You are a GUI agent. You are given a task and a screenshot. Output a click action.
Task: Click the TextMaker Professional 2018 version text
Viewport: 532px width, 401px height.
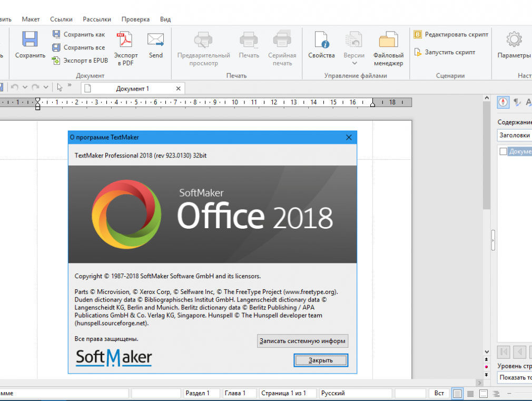(141, 155)
